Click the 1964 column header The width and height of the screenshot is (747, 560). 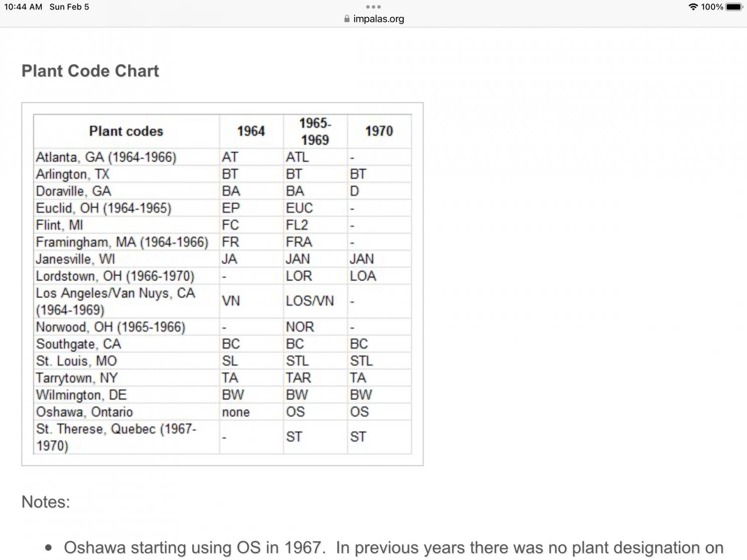click(x=251, y=131)
